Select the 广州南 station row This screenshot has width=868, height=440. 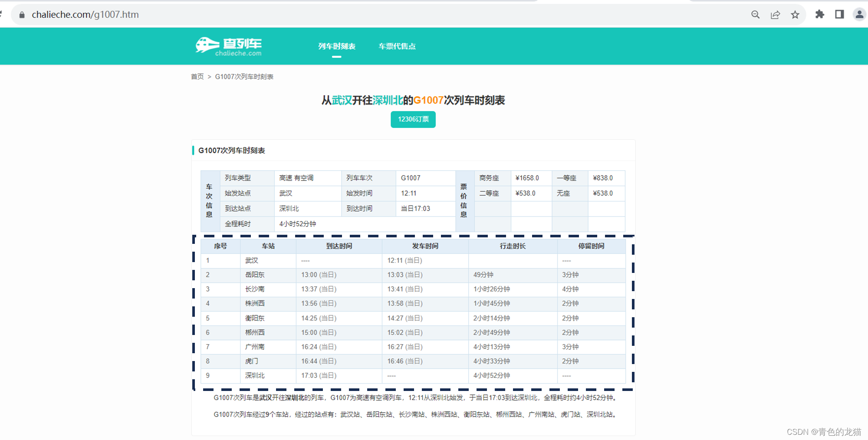click(413, 347)
